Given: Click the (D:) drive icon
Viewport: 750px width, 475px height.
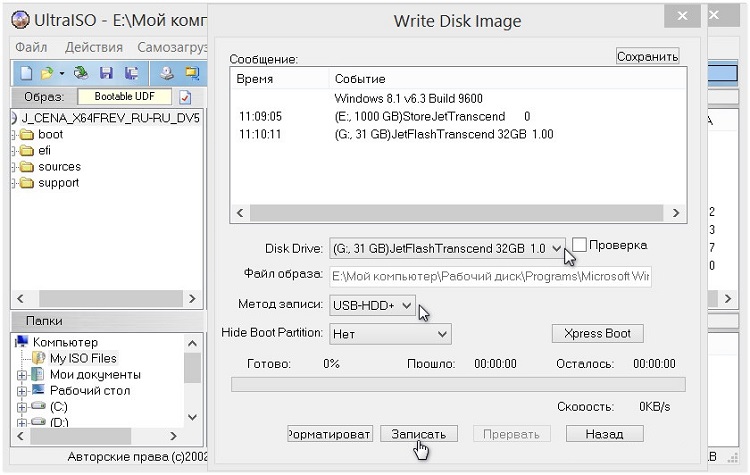Looking at the screenshot, I should click(38, 421).
